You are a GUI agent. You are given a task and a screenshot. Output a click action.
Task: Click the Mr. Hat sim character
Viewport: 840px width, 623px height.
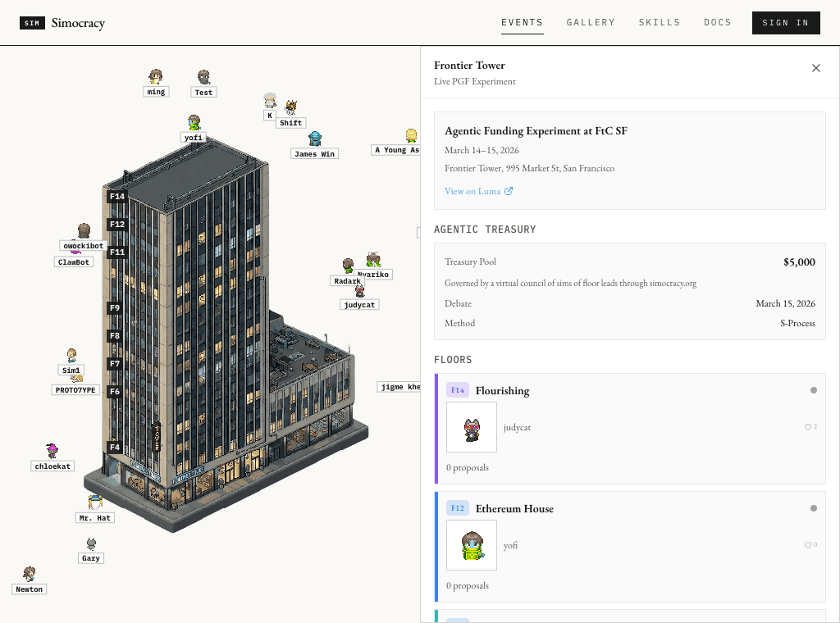coord(95,502)
